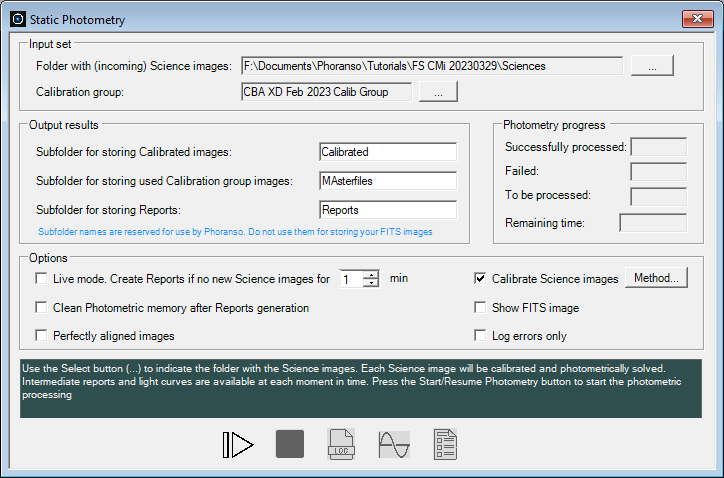Tick the Log errors only checkbox
Image resolution: width=724 pixels, height=478 pixels.
coord(481,336)
